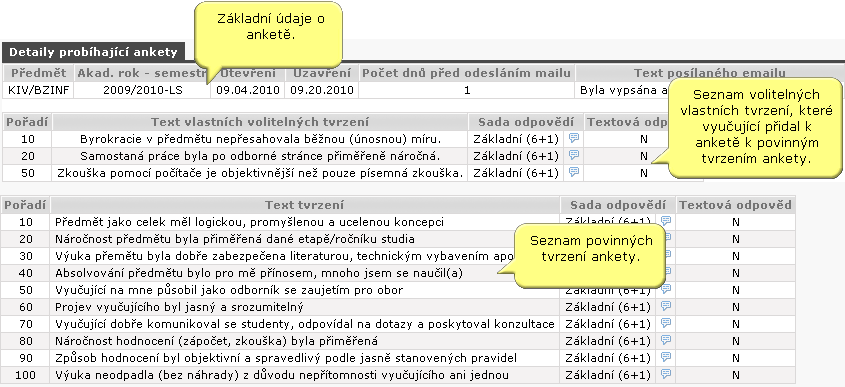Select closing date '09.20.2010'
The image size is (845, 387).
(322, 90)
